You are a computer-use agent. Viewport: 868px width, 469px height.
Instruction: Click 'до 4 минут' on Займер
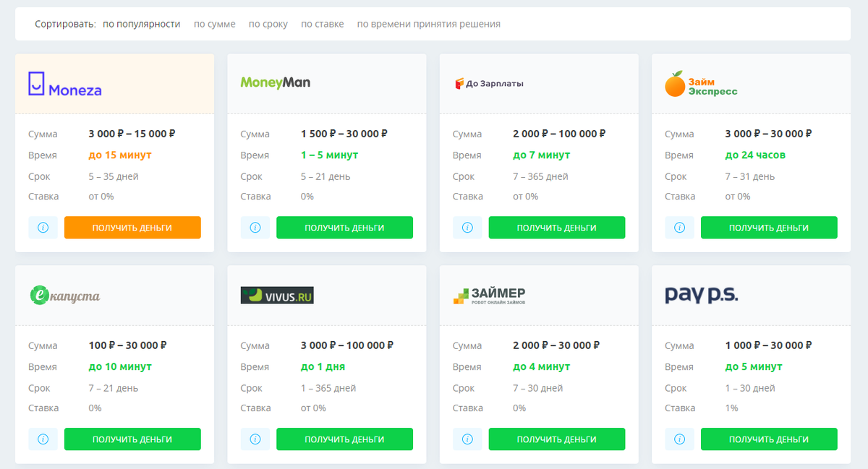pyautogui.click(x=542, y=367)
